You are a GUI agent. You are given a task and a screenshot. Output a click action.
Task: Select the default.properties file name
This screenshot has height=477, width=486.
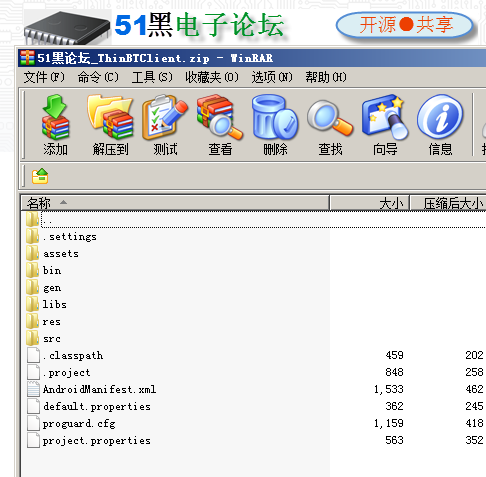click(97, 407)
